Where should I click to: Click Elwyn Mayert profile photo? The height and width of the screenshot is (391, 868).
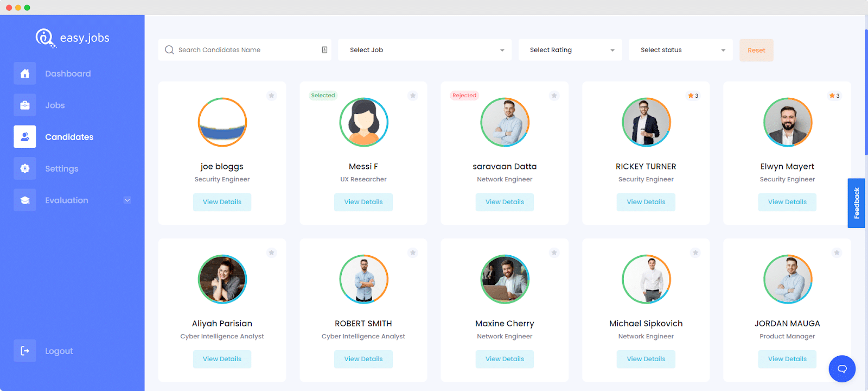pos(788,122)
